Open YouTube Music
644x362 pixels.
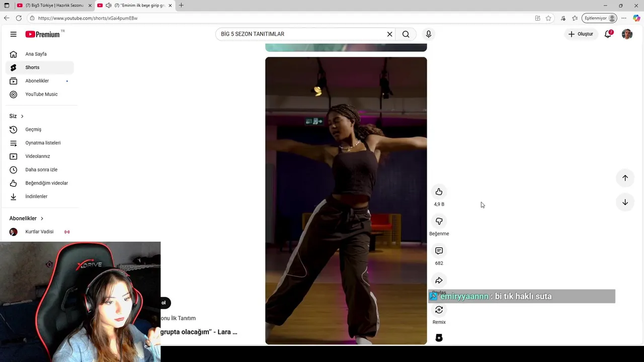(x=40, y=94)
